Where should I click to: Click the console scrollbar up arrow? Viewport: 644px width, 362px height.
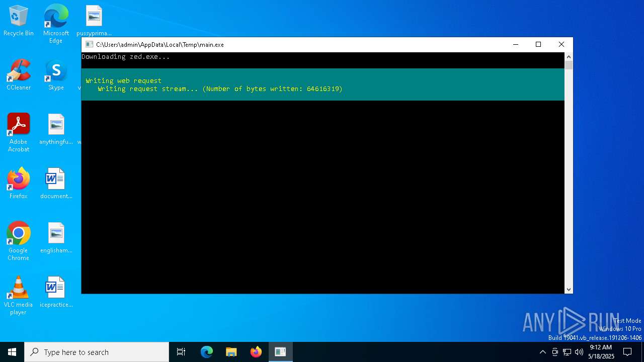click(569, 56)
